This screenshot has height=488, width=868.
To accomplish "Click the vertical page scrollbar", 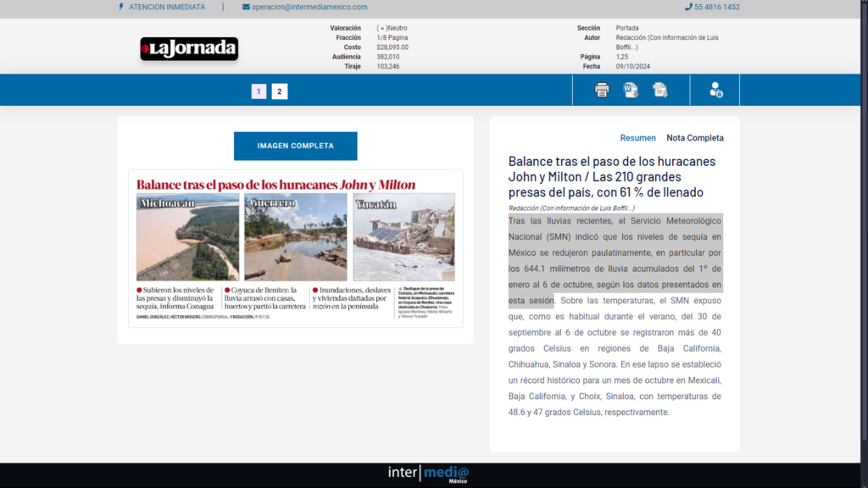I will click(864, 221).
